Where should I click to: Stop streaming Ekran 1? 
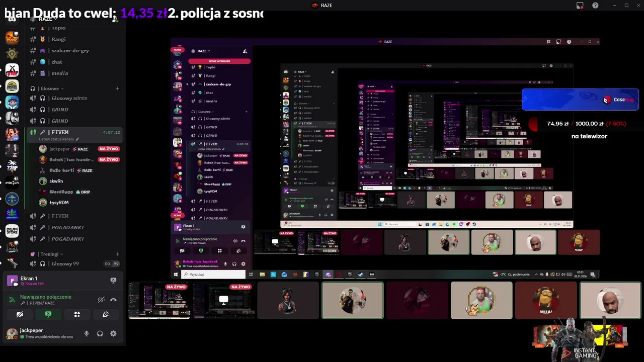[x=113, y=280]
